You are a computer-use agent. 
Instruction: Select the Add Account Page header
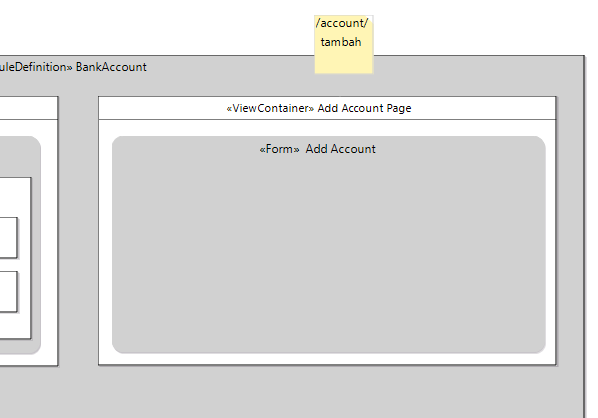tap(327, 108)
